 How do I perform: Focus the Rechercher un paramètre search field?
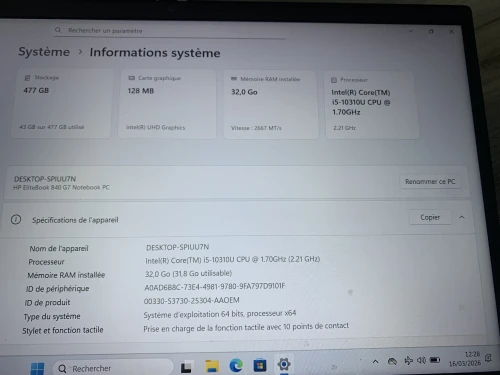pos(169,31)
